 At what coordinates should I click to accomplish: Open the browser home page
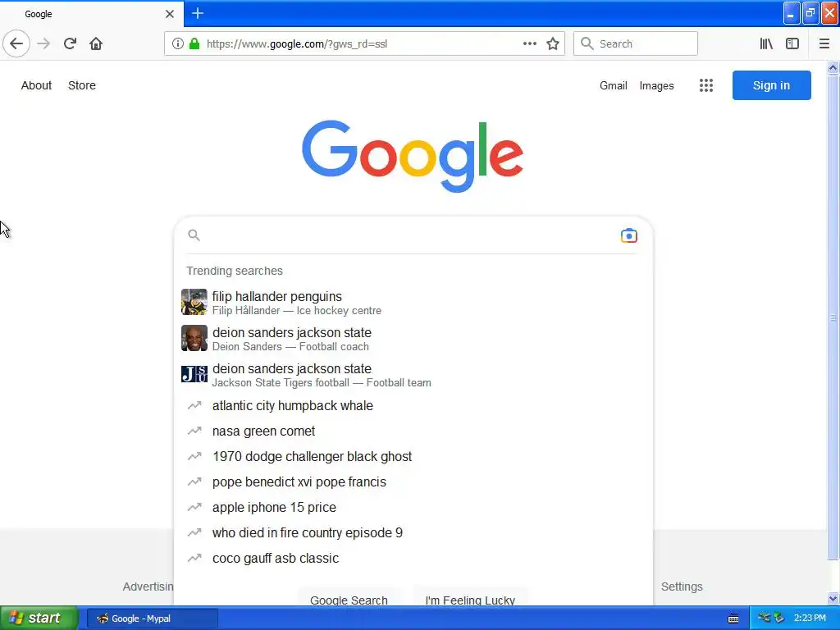[x=96, y=43]
